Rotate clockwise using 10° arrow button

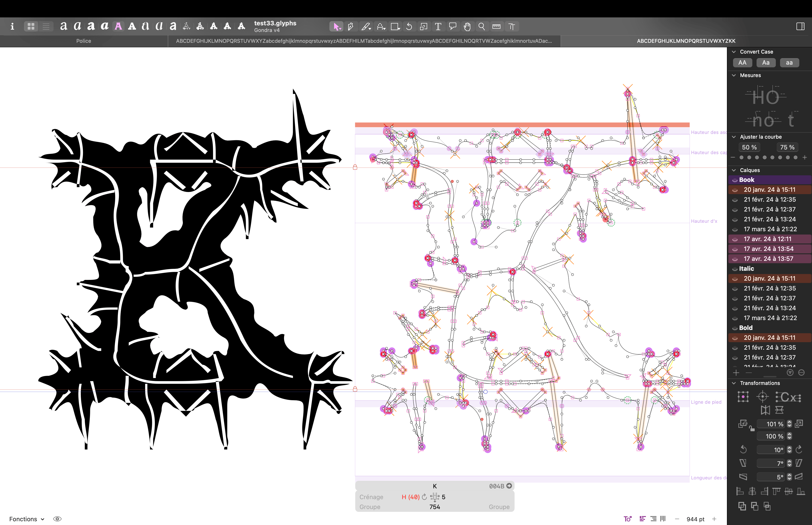pyautogui.click(x=799, y=450)
